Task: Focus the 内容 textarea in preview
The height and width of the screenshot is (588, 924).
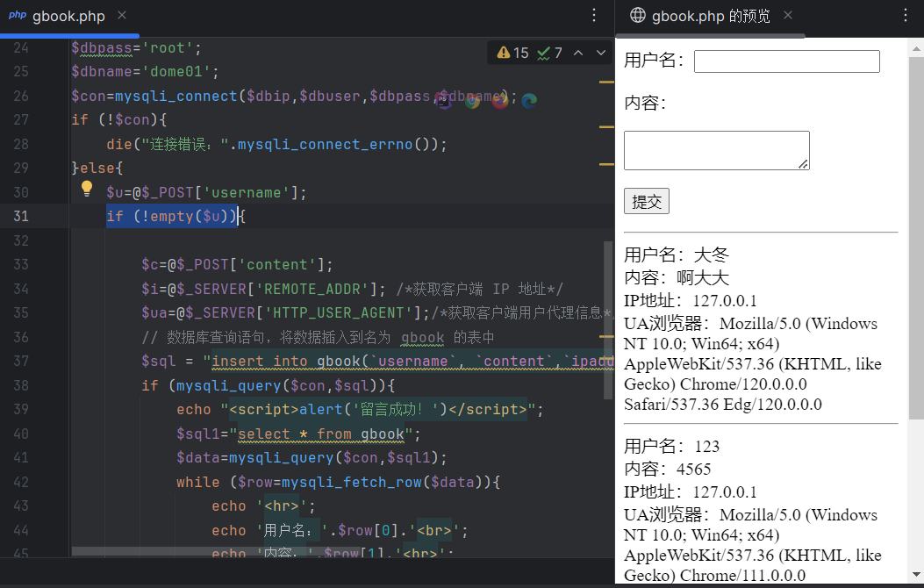Action: click(717, 151)
